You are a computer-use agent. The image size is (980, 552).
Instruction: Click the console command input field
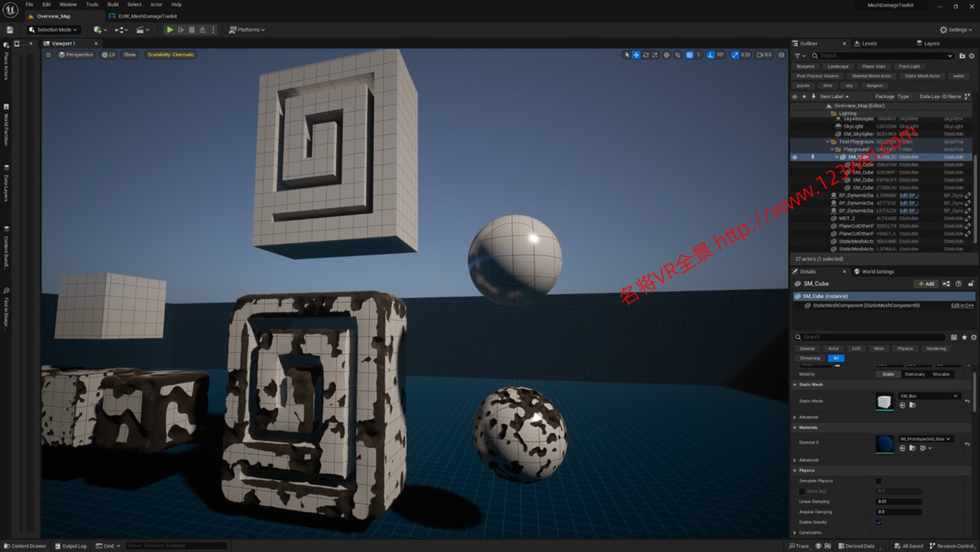pyautogui.click(x=175, y=546)
